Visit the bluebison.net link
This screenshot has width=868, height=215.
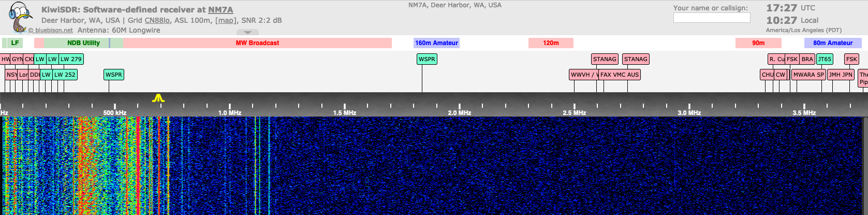[x=54, y=30]
